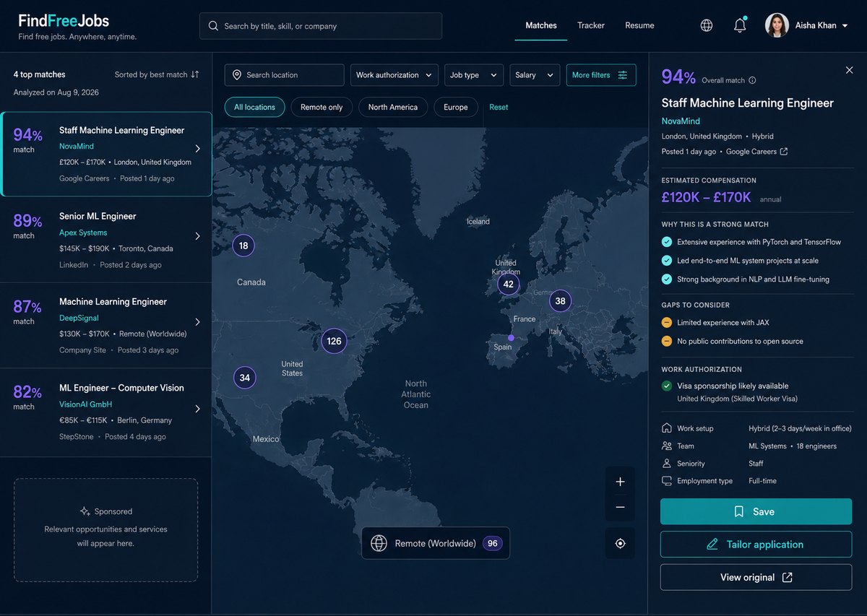Click the external link icon beside Google Careers

tap(784, 152)
